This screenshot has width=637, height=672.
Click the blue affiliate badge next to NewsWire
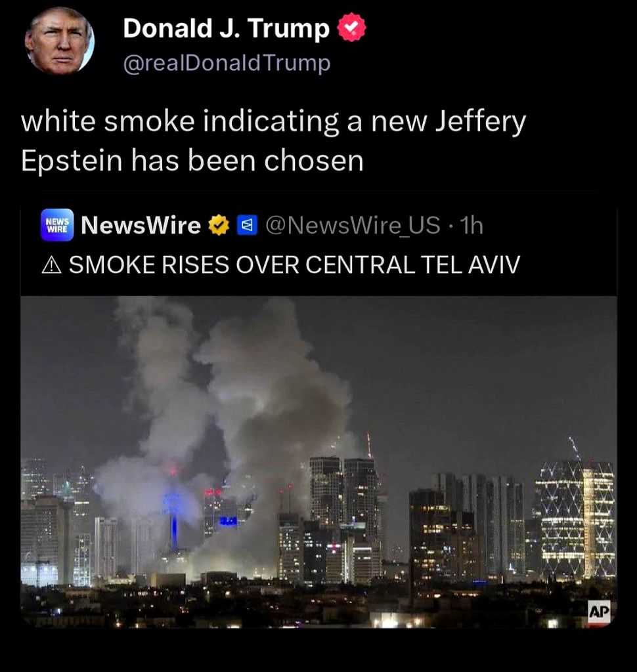pyautogui.click(x=247, y=226)
